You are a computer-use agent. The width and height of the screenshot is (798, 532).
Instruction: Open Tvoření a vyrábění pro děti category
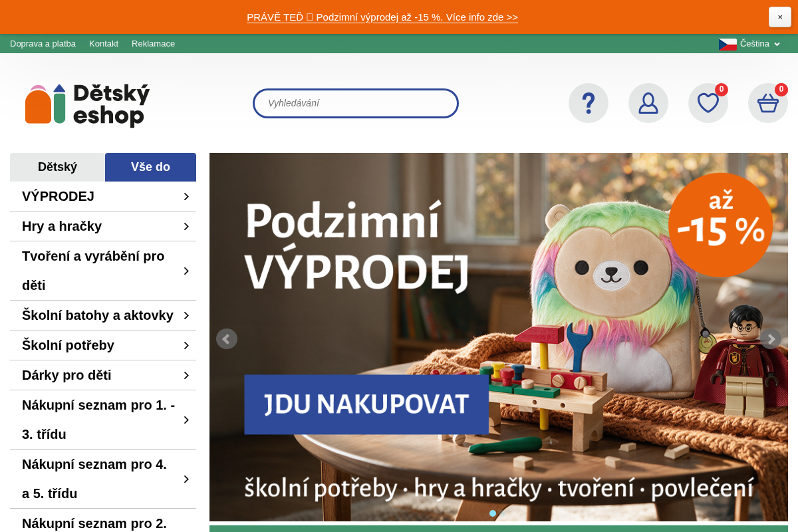[x=93, y=271]
